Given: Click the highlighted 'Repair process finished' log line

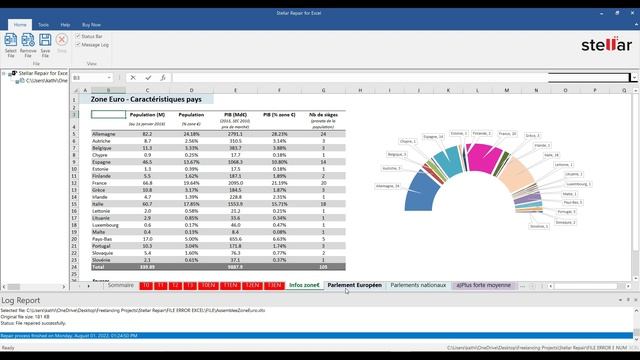Looking at the screenshot, I should pyautogui.click(x=316, y=336).
